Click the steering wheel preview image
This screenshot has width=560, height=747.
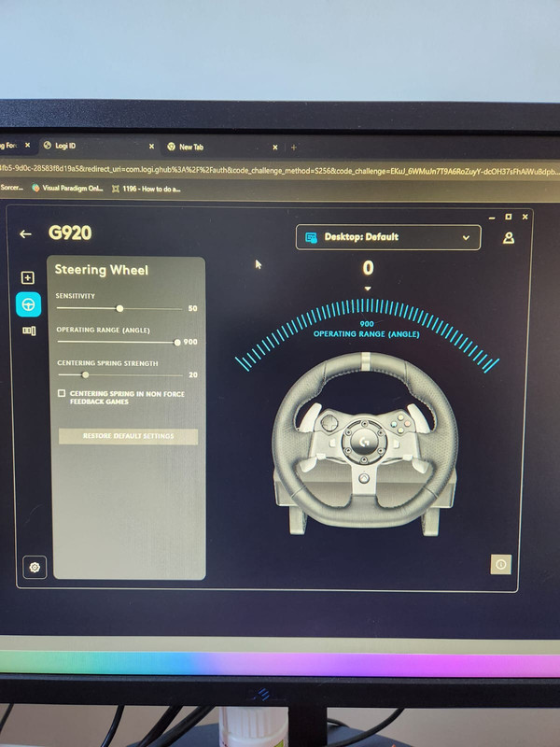(x=364, y=444)
